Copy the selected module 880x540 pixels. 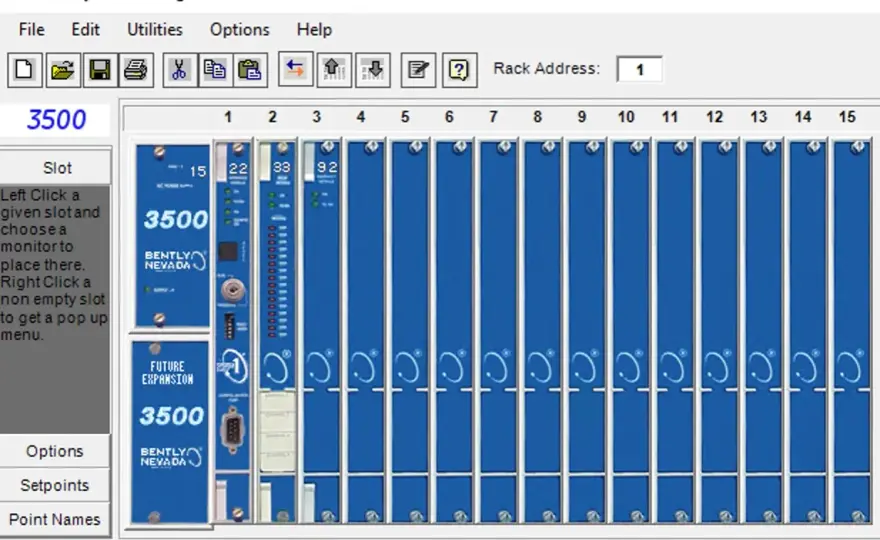[x=215, y=70]
